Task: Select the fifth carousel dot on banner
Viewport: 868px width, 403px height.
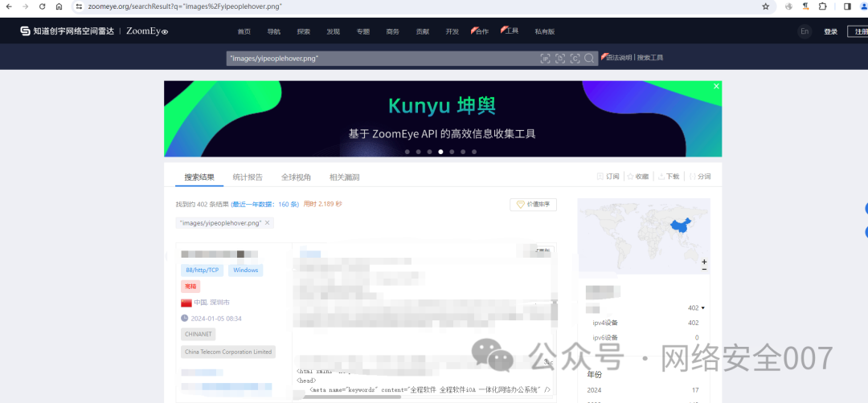Action: pos(452,152)
